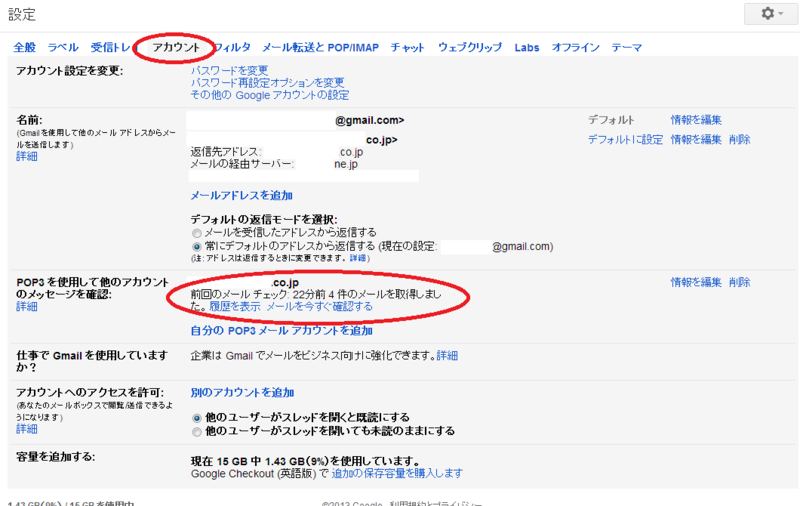Click パスワード再設定オプションを変更 link
This screenshot has height=506, width=800.
pyautogui.click(x=267, y=83)
